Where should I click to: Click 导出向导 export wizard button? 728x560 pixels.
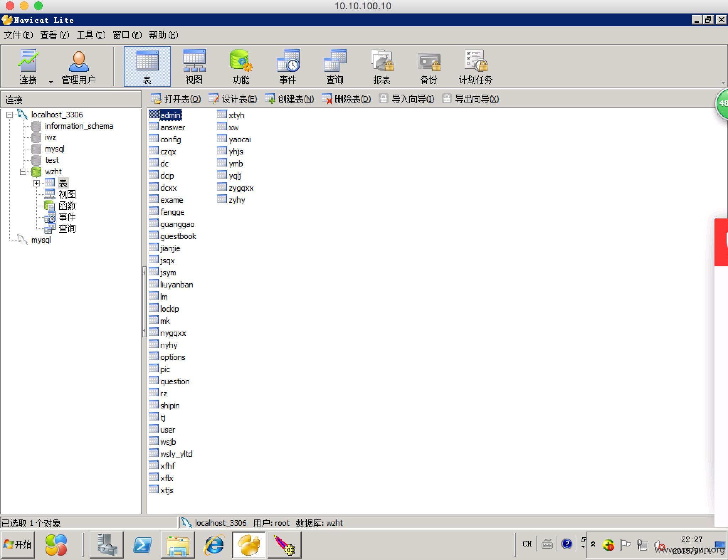(470, 99)
